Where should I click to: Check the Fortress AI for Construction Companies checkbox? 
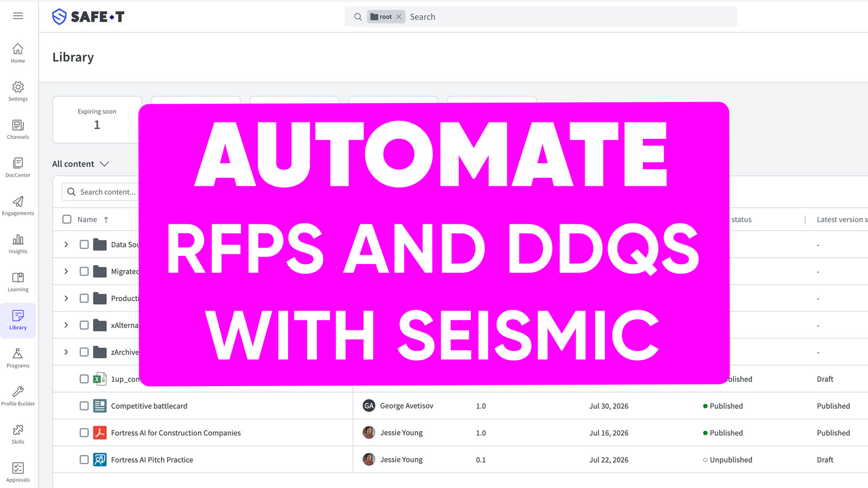84,433
